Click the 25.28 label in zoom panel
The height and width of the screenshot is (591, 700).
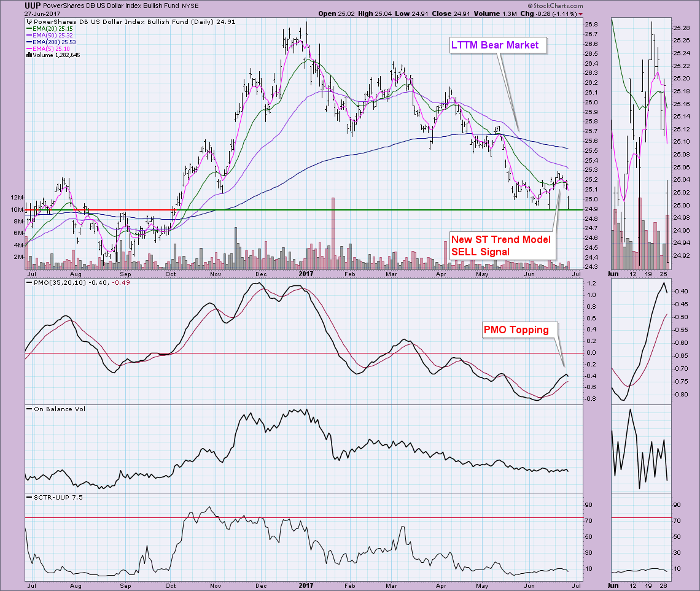click(x=681, y=28)
